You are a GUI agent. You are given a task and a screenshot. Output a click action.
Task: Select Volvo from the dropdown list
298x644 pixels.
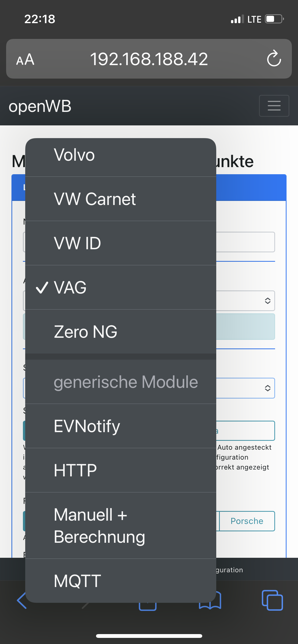coord(120,155)
